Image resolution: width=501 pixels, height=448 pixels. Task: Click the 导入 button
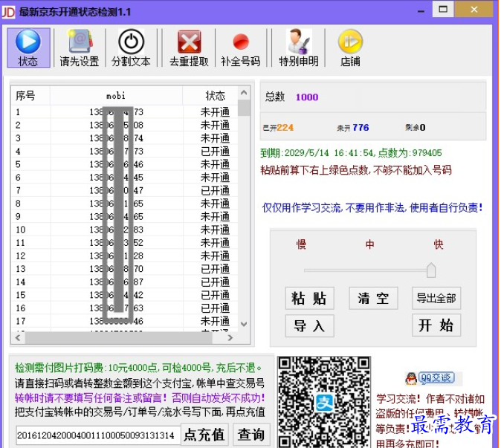coord(309,325)
